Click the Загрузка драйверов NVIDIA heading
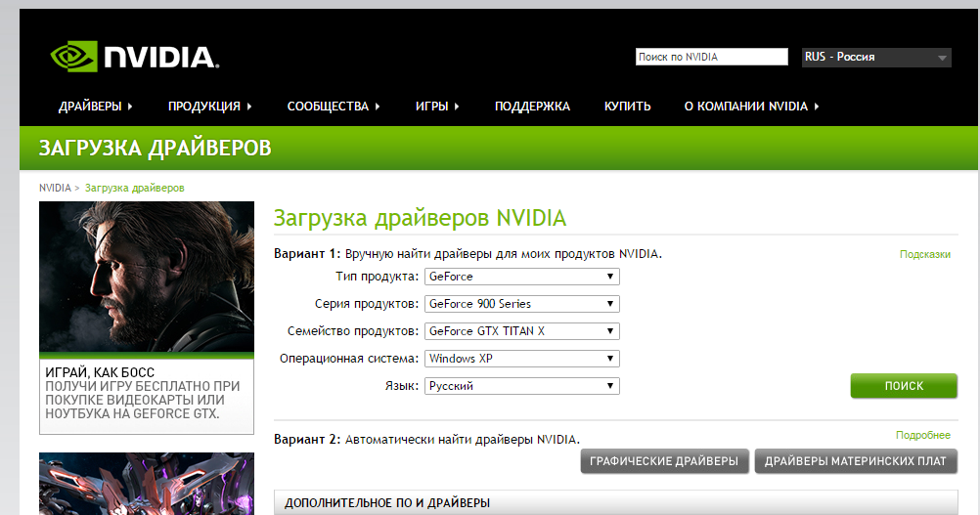The height and width of the screenshot is (515, 980). 420,218
